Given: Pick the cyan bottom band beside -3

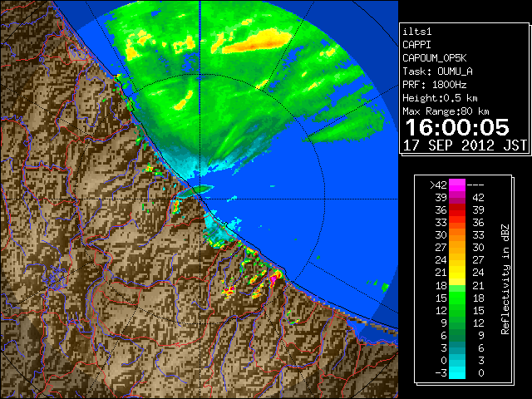Looking at the screenshot, I should [x=457, y=373].
